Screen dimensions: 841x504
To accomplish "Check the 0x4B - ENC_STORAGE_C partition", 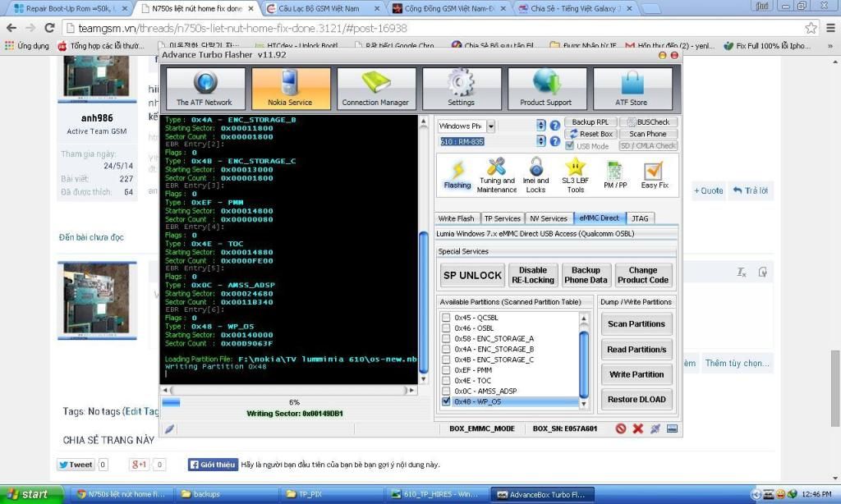I will 446,360.
